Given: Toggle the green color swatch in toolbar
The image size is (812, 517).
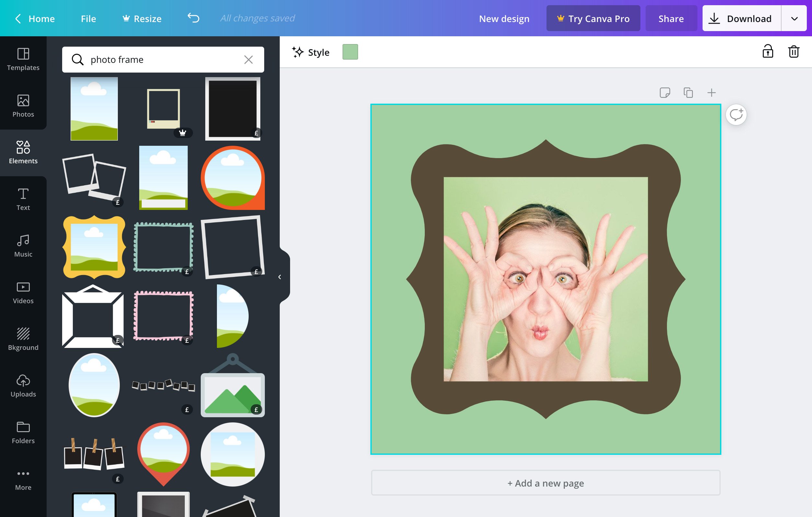Looking at the screenshot, I should tap(350, 52).
